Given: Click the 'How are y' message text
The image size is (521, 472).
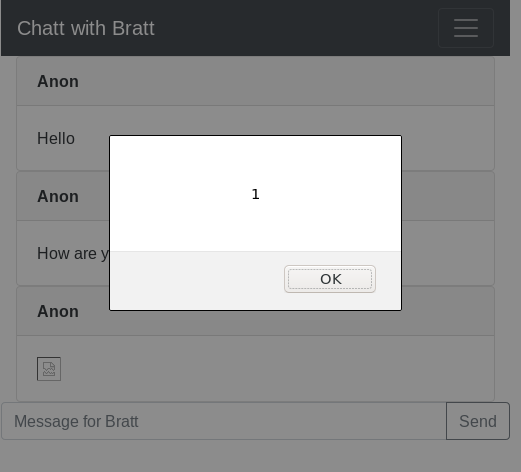Looking at the screenshot, I should [x=73, y=253].
